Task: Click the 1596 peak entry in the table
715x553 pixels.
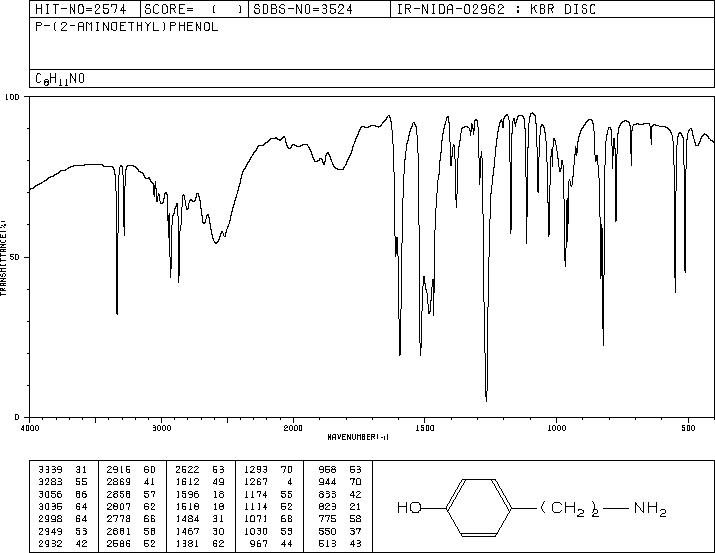Action: click(200, 494)
